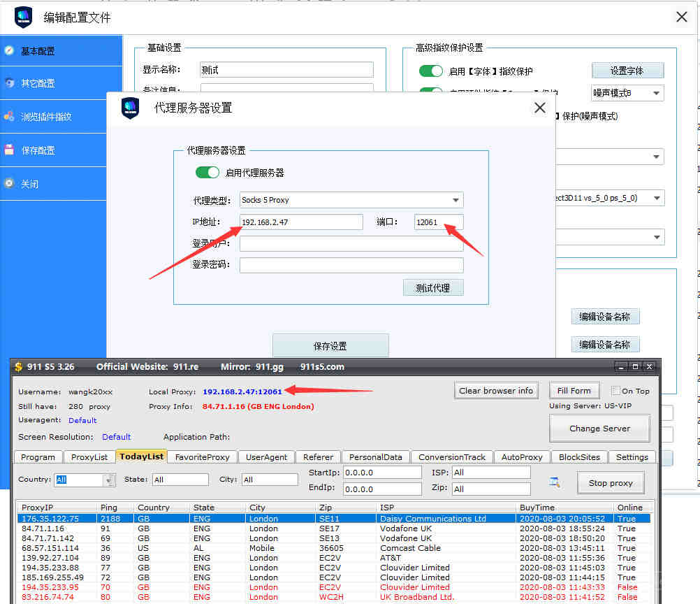700x604 pixels.
Task: Click the 登录用户 input field
Action: coord(351,243)
